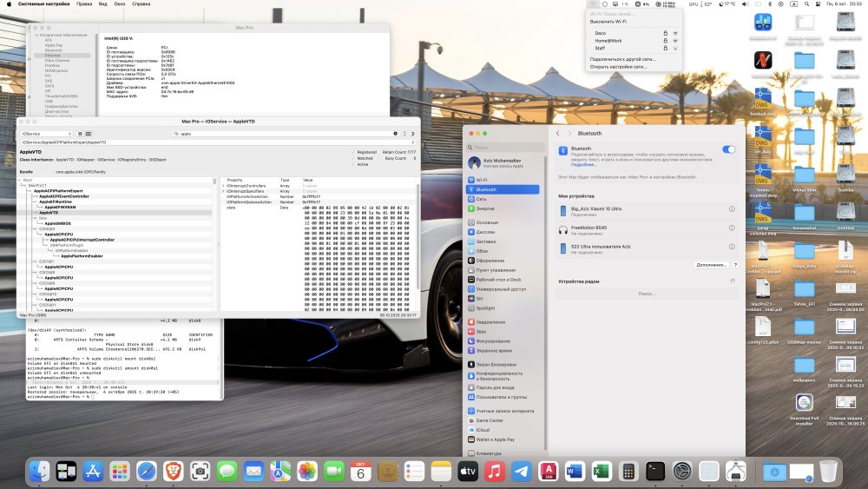Turn off the Bluetooth switch
Viewport: 868px width, 489px height.
(728, 149)
